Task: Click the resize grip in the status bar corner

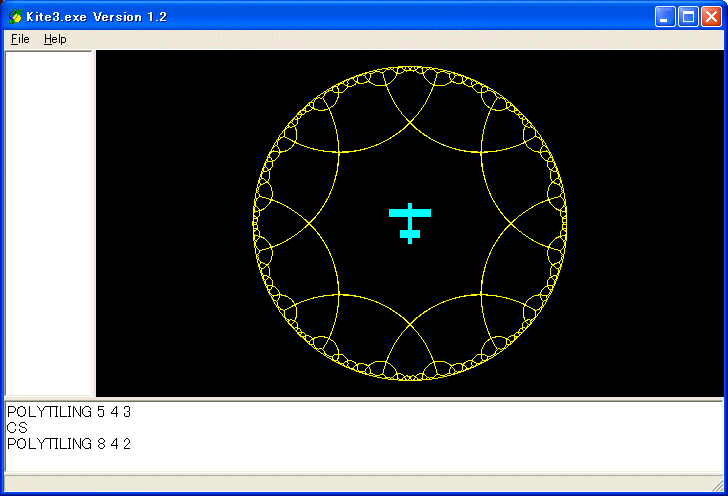Action: tap(717, 485)
